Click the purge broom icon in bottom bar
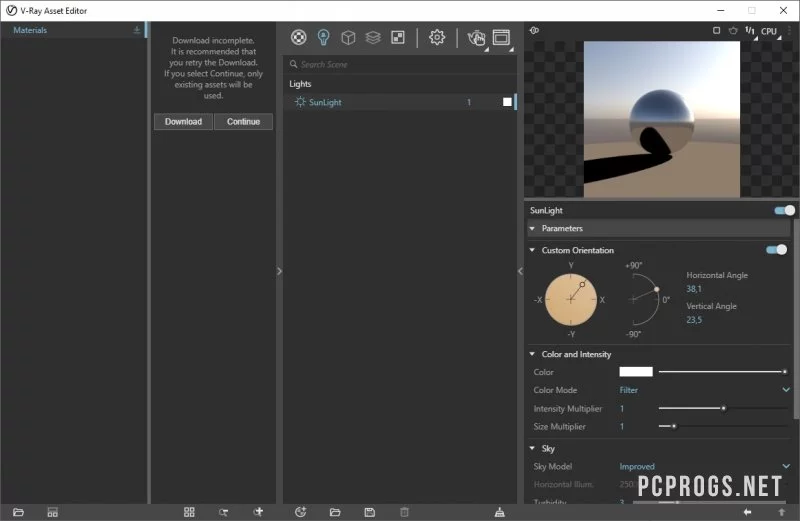Viewport: 800px width, 521px height. point(499,512)
